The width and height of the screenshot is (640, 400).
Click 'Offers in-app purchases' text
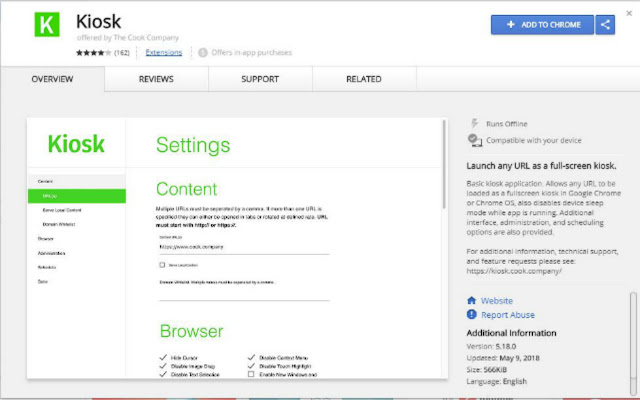point(251,53)
